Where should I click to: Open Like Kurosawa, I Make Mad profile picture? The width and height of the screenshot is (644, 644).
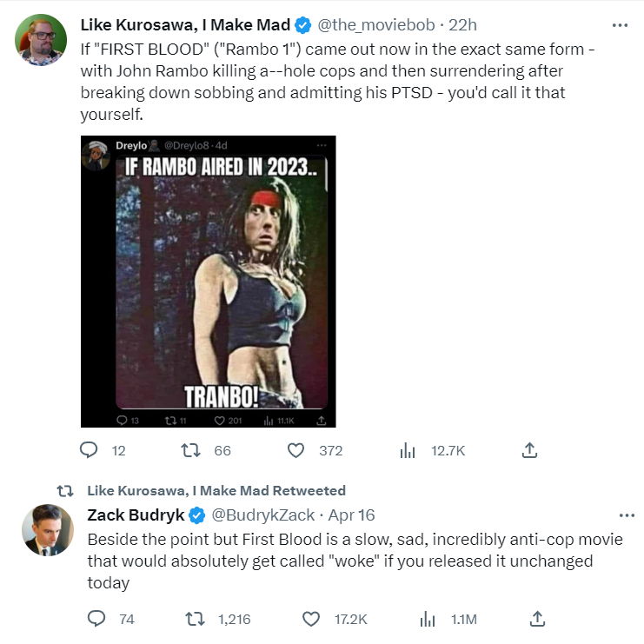point(41,40)
